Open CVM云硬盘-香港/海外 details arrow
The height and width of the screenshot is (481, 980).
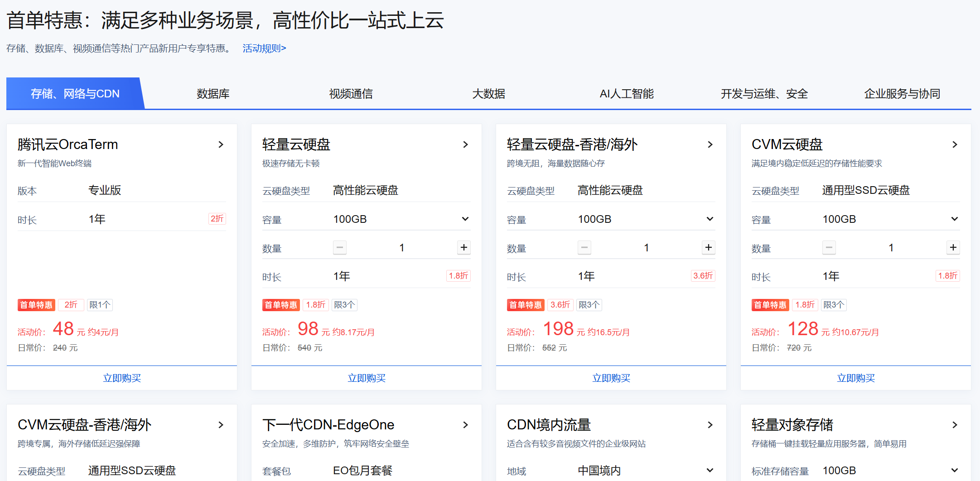221,425
